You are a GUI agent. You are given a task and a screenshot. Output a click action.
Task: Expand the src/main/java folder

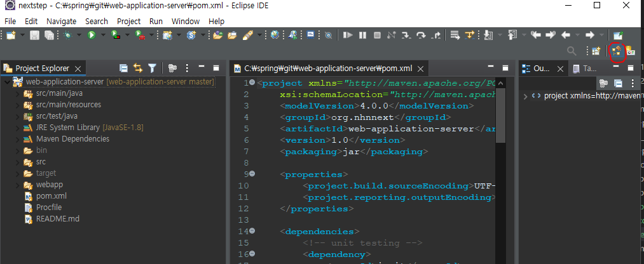pos(17,93)
